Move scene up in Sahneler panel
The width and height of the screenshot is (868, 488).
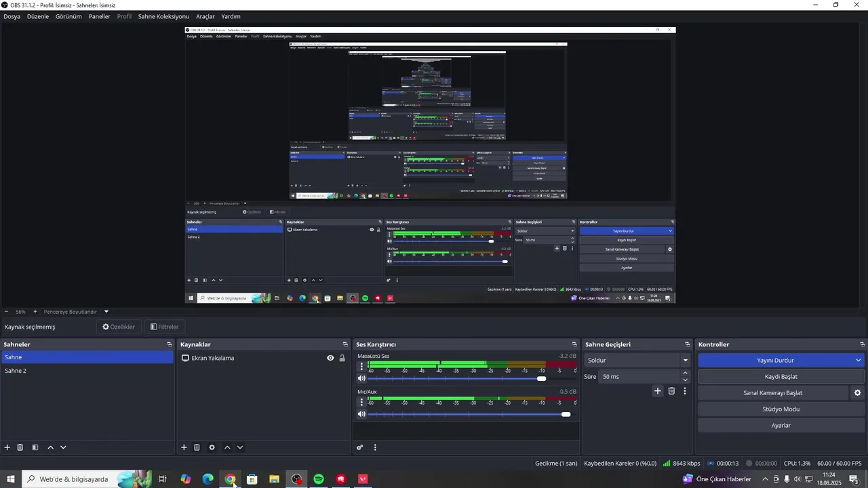click(x=50, y=447)
